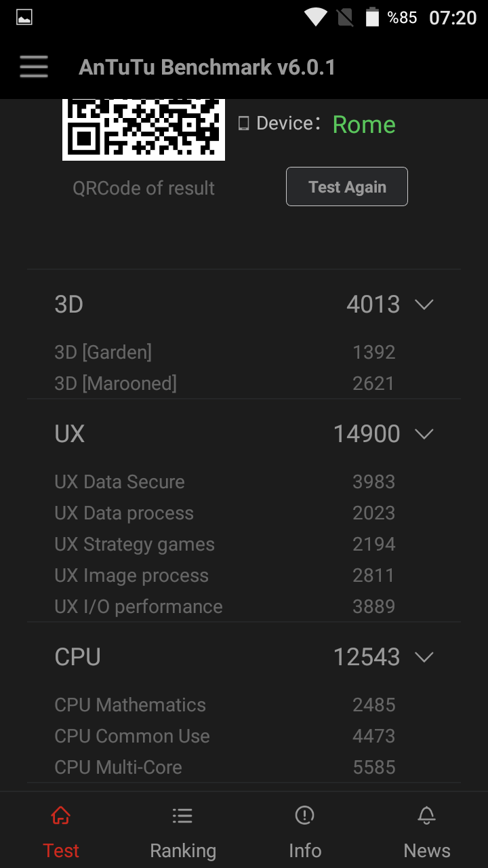Tap the green Rome device name
This screenshot has width=488, height=868.
364,125
